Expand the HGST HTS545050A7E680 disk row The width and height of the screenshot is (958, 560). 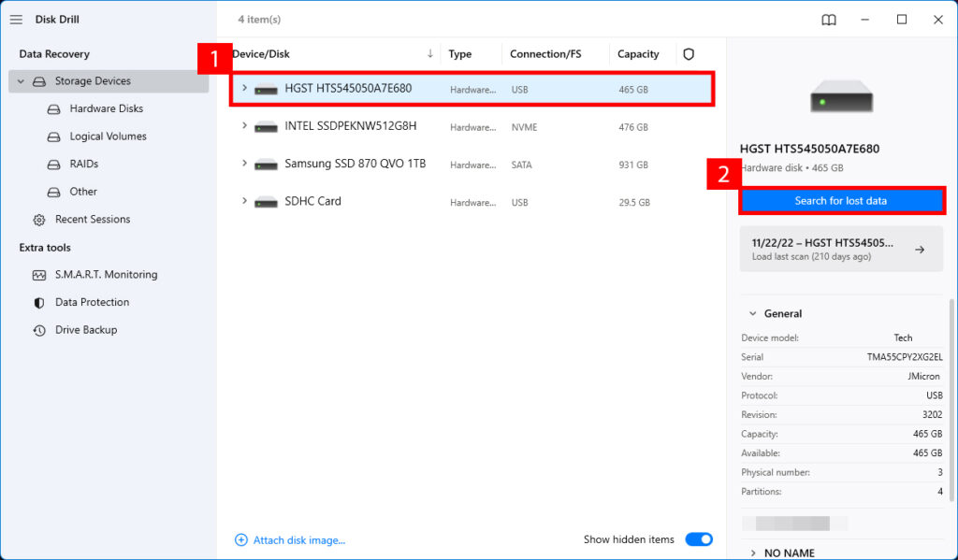(x=244, y=89)
